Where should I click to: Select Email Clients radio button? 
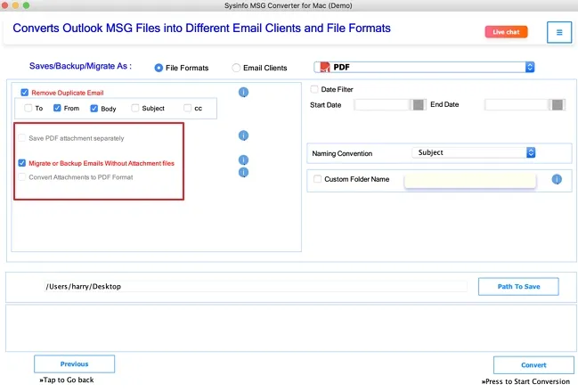click(236, 68)
